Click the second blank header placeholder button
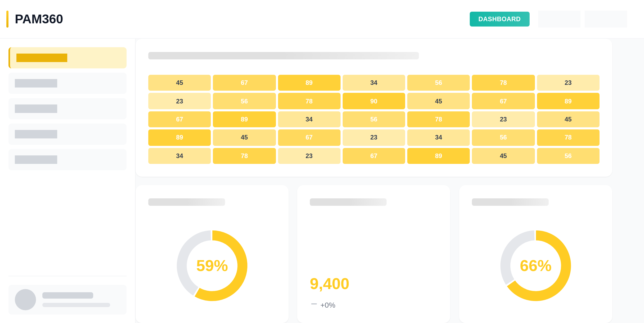Screen dimensions: 644x323 606,19
